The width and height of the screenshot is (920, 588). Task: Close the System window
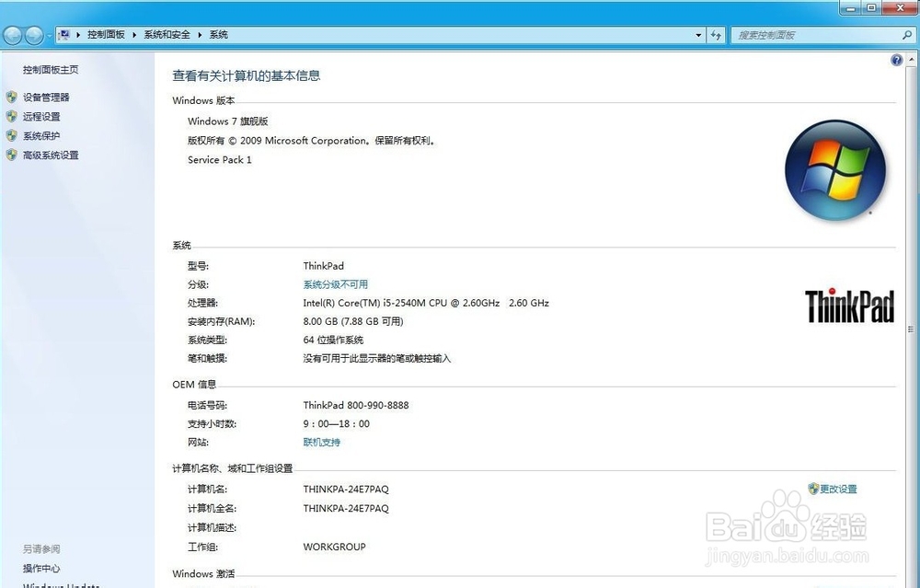901,7
